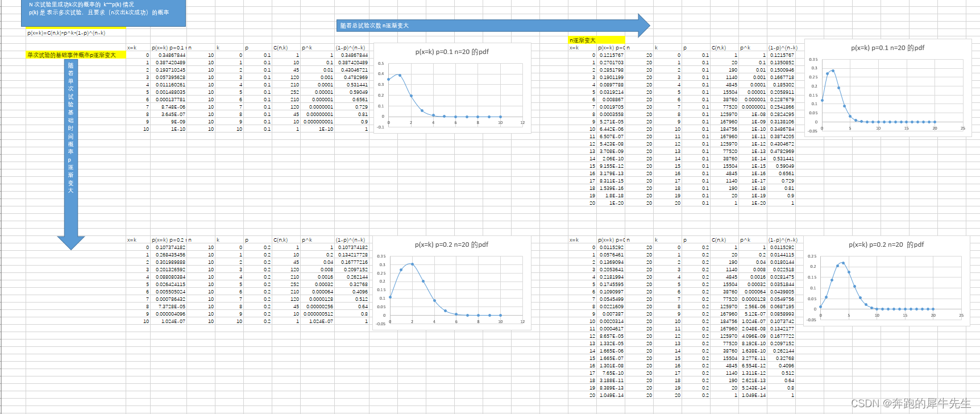
Task: Click cell with value 0.000137781
Action: click(x=169, y=100)
